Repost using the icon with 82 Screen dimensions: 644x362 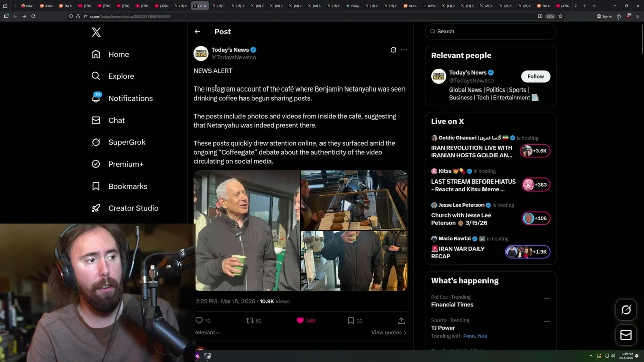(253, 320)
